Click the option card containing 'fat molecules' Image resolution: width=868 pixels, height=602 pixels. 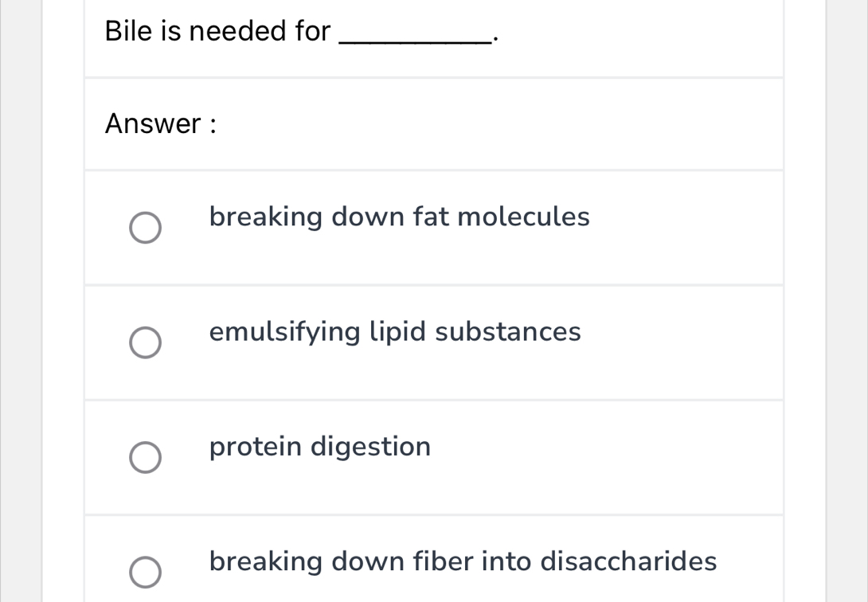(434, 228)
